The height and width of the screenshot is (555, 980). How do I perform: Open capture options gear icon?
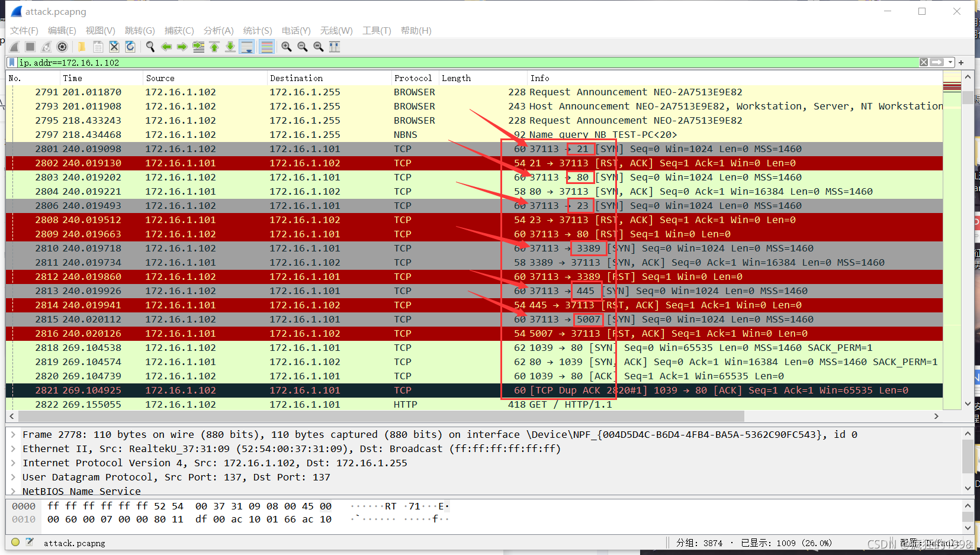click(62, 47)
